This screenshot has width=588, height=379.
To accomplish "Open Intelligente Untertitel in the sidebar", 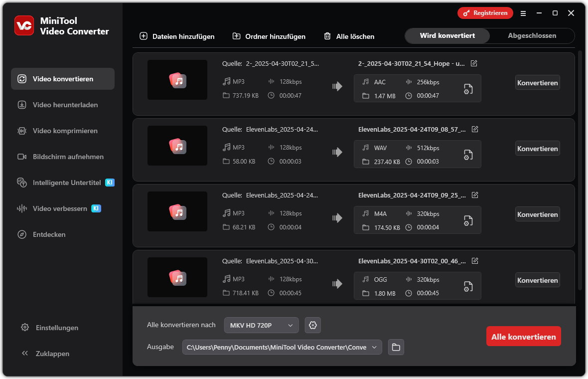I will click(x=63, y=183).
